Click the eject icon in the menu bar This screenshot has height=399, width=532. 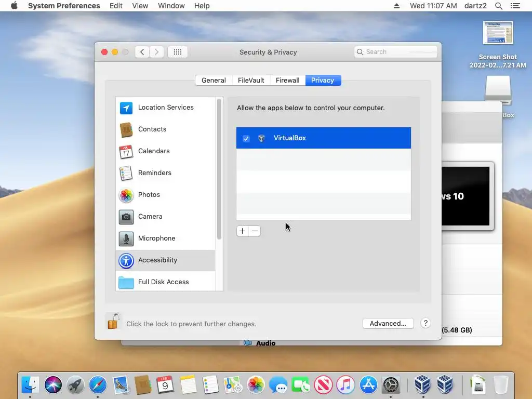396,6
